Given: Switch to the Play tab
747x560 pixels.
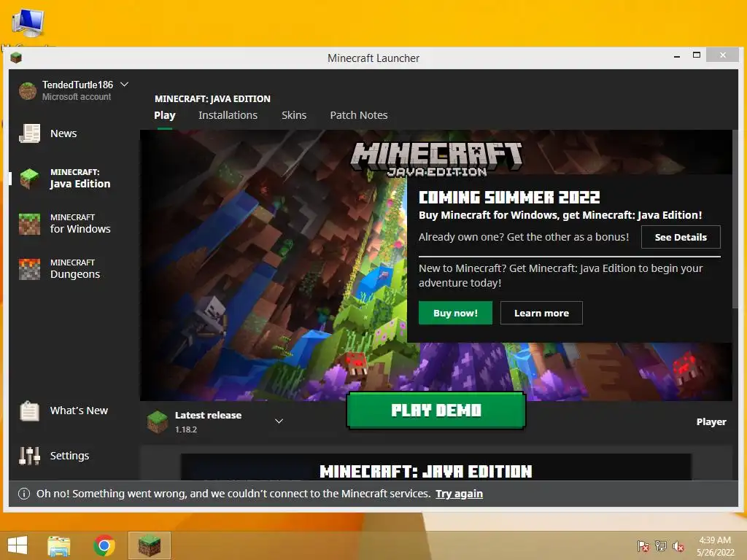Looking at the screenshot, I should [165, 115].
